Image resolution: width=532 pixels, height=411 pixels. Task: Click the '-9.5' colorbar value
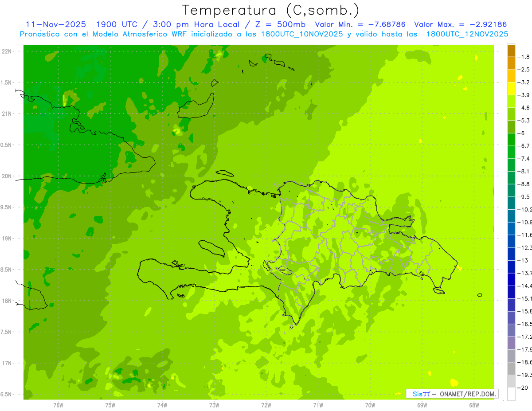pyautogui.click(x=524, y=197)
